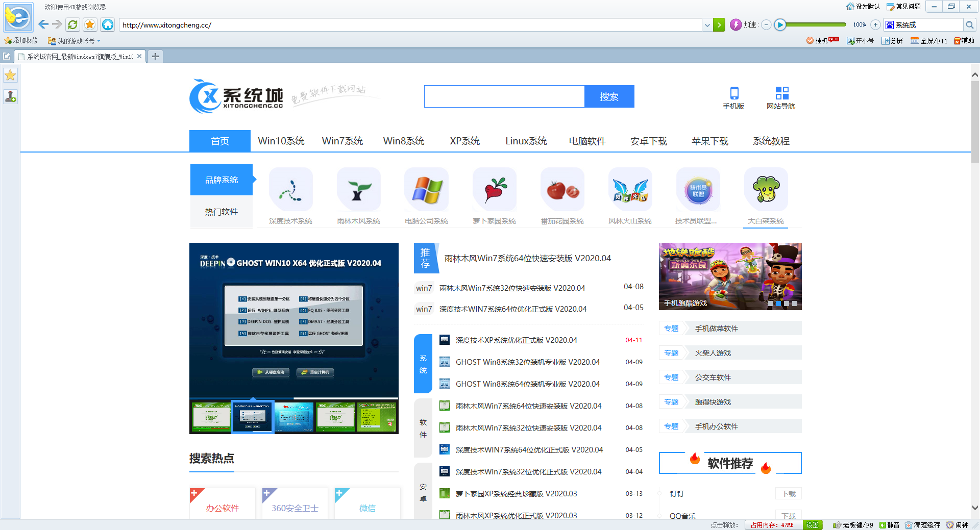This screenshot has width=980, height=530.
Task: Click the 下载 button for 钉钉
Action: point(789,494)
